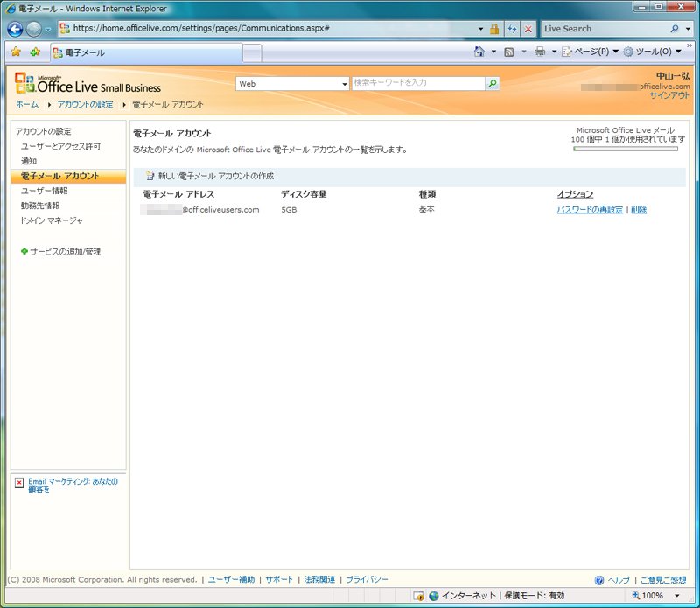Click the browser Forward arrow button
This screenshot has width=700, height=608.
pyautogui.click(x=33, y=29)
